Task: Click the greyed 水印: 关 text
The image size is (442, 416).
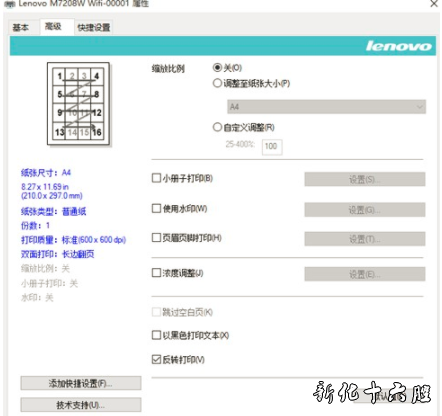Action: [37, 297]
